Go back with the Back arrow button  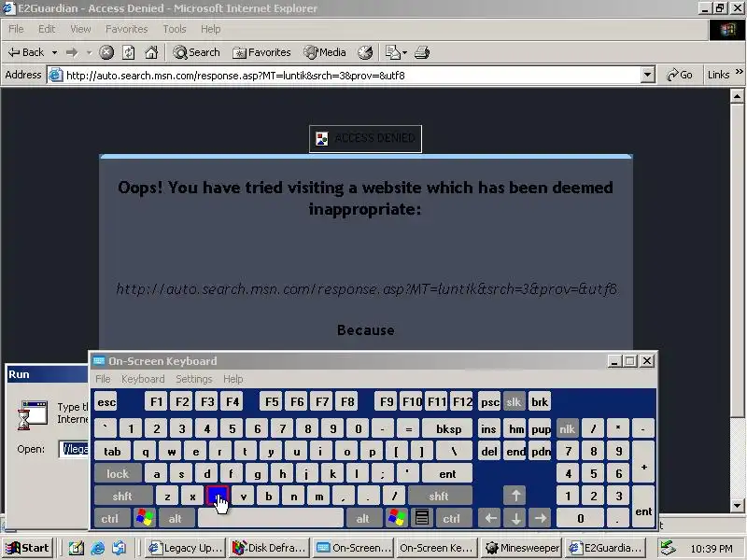click(x=26, y=52)
